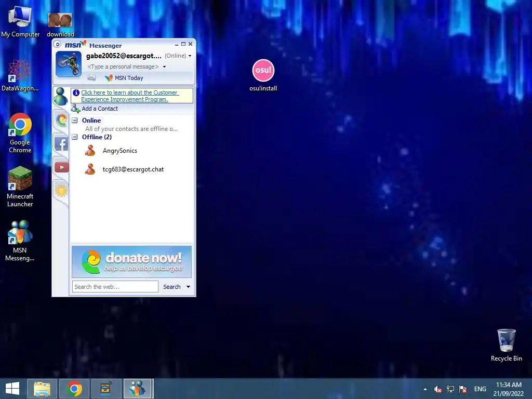Close the Messenger window
This screenshot has height=399, width=532.
[190, 44]
